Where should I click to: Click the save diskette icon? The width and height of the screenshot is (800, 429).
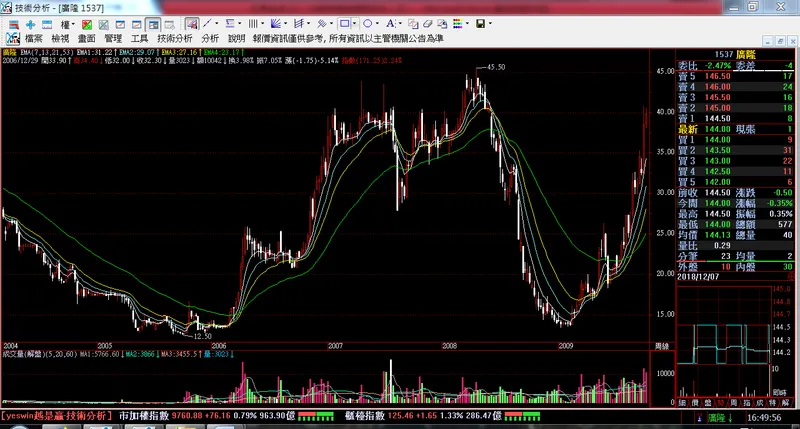[481, 23]
